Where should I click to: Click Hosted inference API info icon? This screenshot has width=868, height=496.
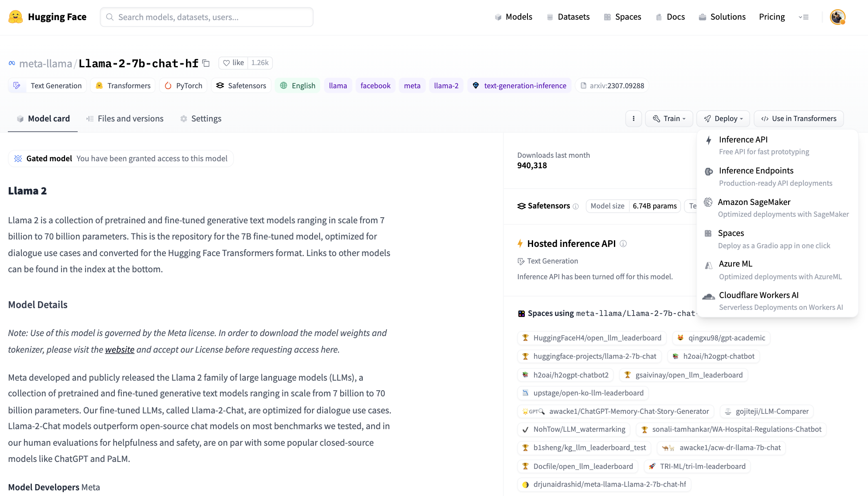(623, 244)
